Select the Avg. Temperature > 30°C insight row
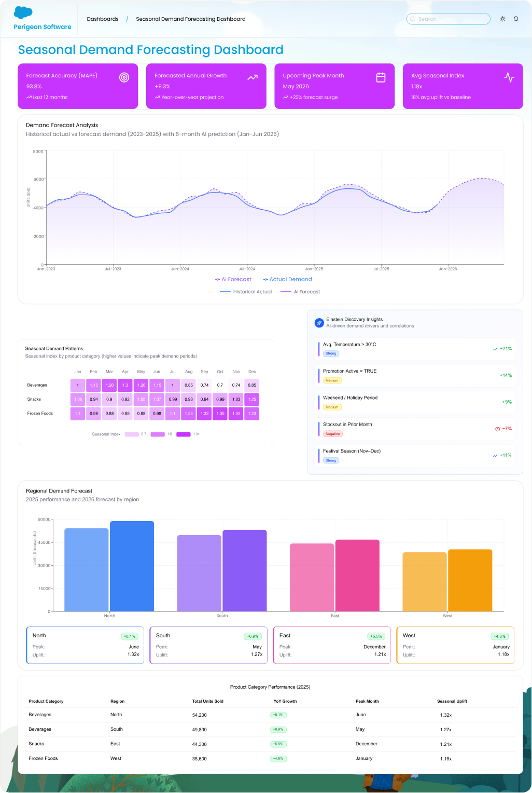Image resolution: width=532 pixels, height=793 pixels. [415, 349]
